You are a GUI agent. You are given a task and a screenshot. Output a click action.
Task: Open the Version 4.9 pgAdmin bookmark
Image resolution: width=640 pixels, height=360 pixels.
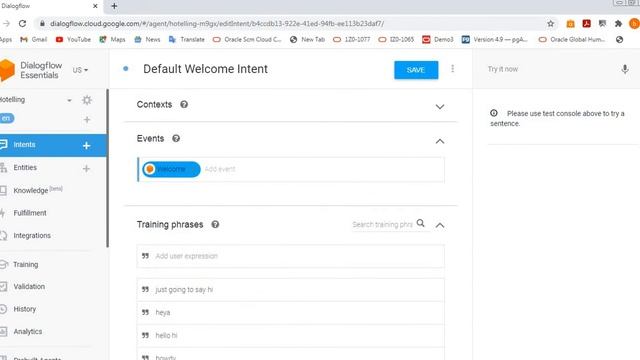[495, 40]
